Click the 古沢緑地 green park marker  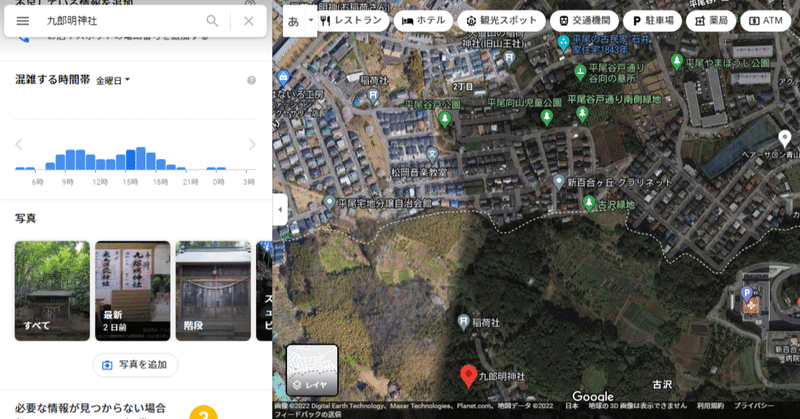[589, 203]
